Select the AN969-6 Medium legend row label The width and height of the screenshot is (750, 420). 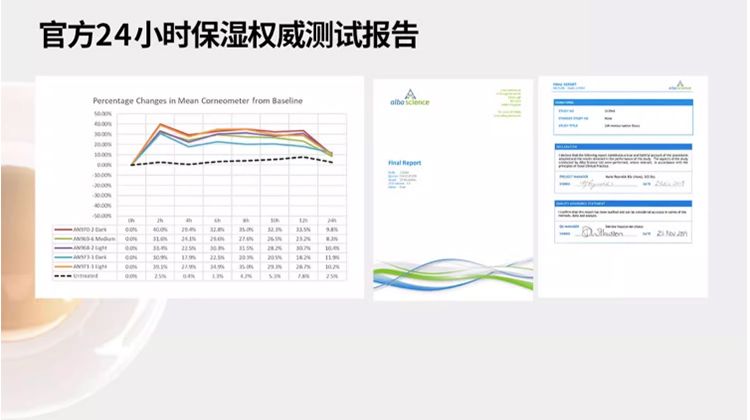pos(94,239)
